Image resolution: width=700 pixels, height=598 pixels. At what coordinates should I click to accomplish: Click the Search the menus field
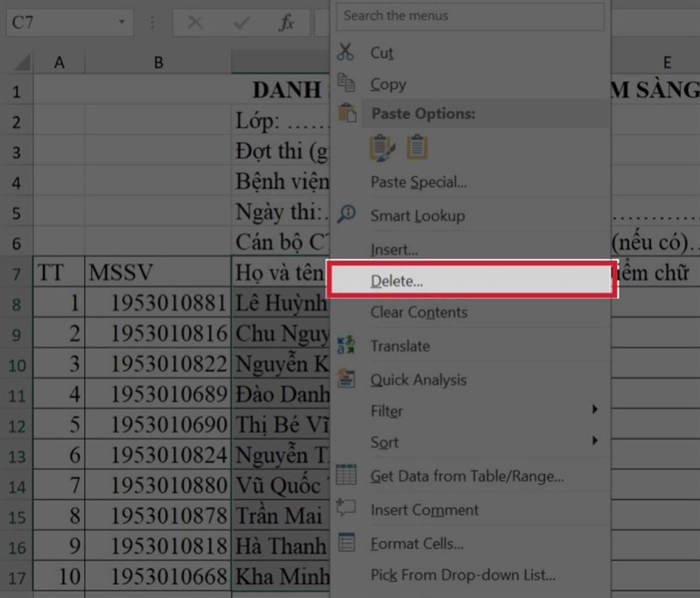(470, 16)
